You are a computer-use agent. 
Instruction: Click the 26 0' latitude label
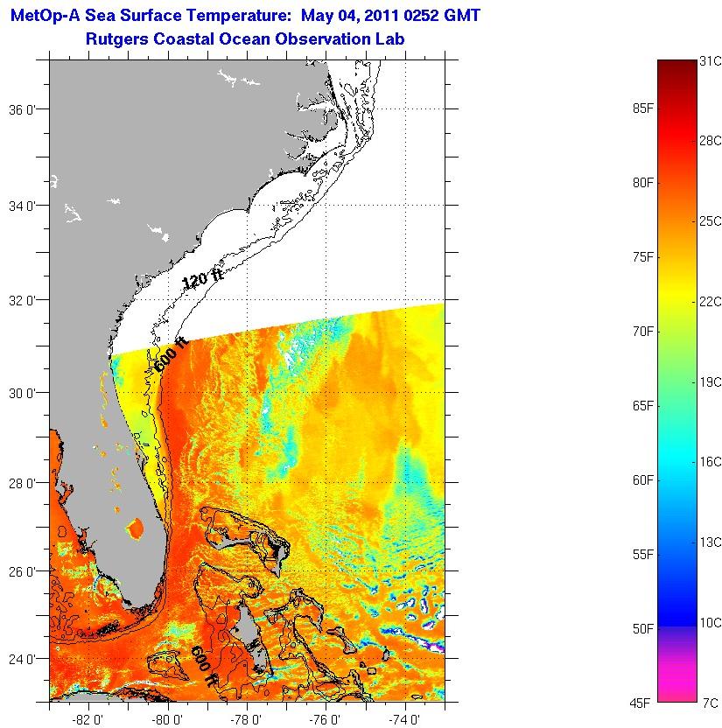coord(22,571)
